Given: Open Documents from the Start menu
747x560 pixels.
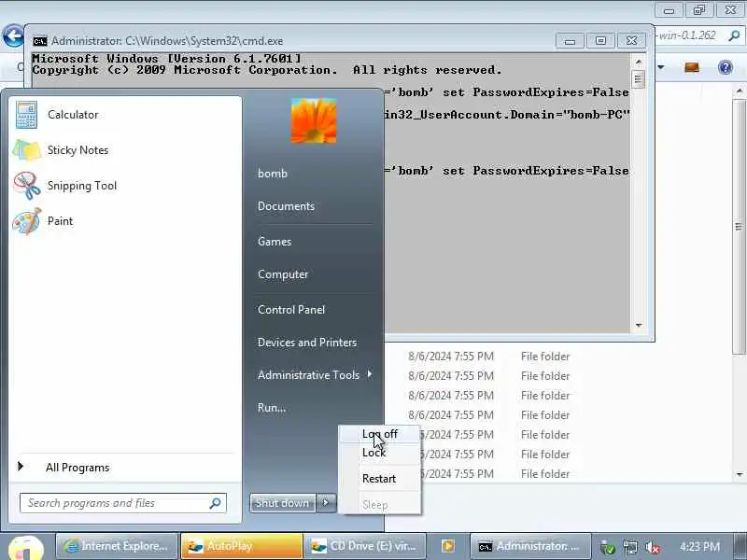Looking at the screenshot, I should coord(286,206).
